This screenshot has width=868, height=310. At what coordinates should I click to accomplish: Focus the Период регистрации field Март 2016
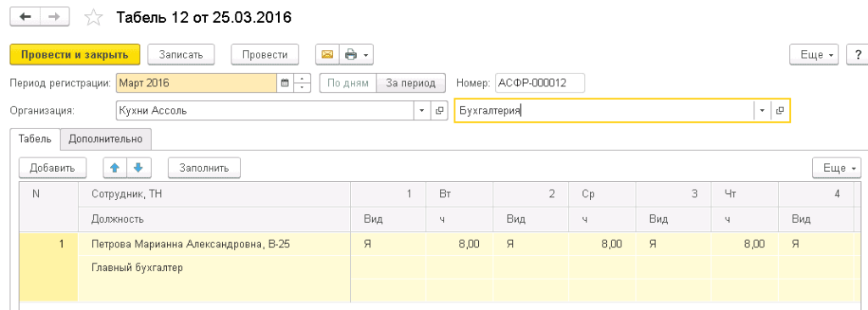tap(197, 84)
